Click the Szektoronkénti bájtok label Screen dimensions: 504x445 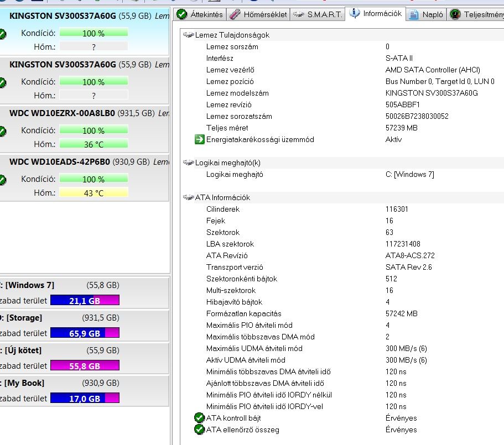coord(242,279)
